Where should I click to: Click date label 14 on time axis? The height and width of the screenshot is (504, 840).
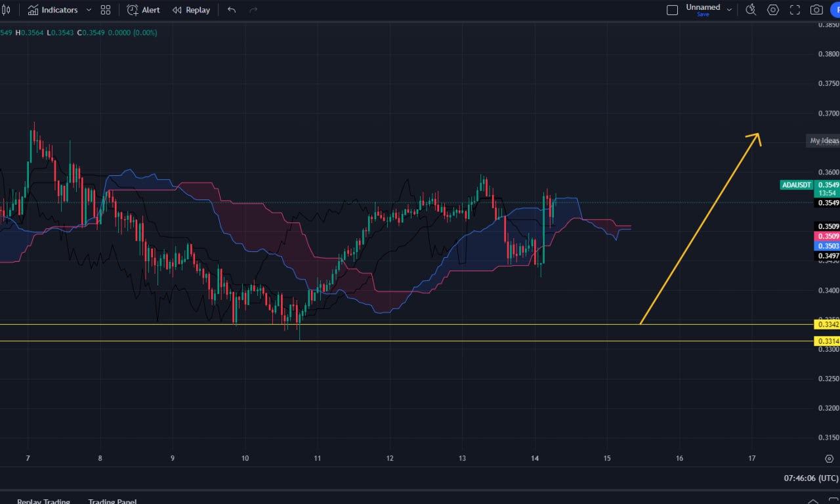[x=535, y=458]
